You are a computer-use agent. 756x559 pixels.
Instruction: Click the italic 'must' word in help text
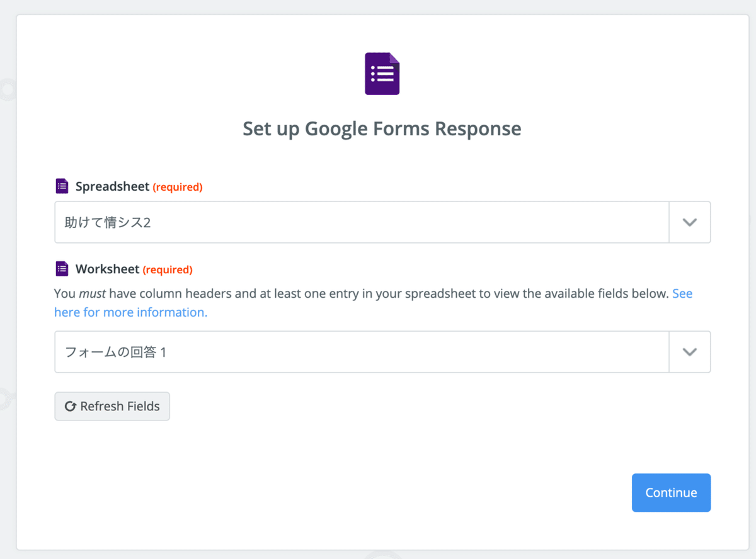pos(92,293)
